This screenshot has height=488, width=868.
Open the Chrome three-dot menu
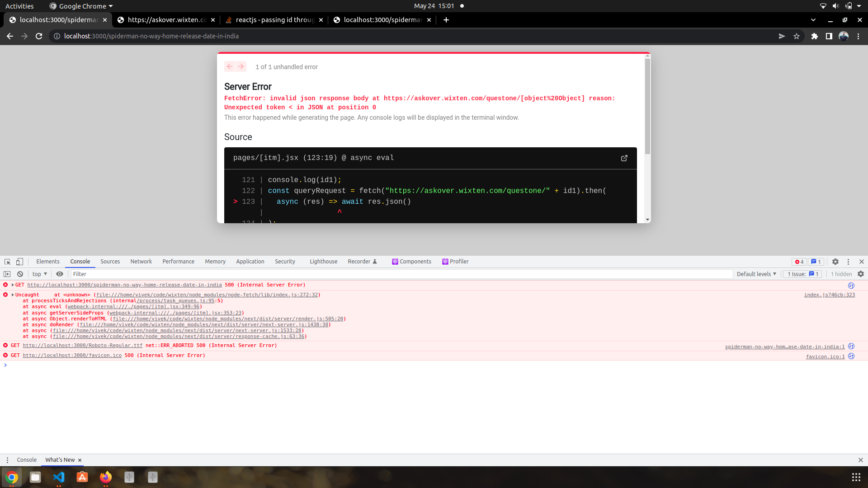[858, 36]
